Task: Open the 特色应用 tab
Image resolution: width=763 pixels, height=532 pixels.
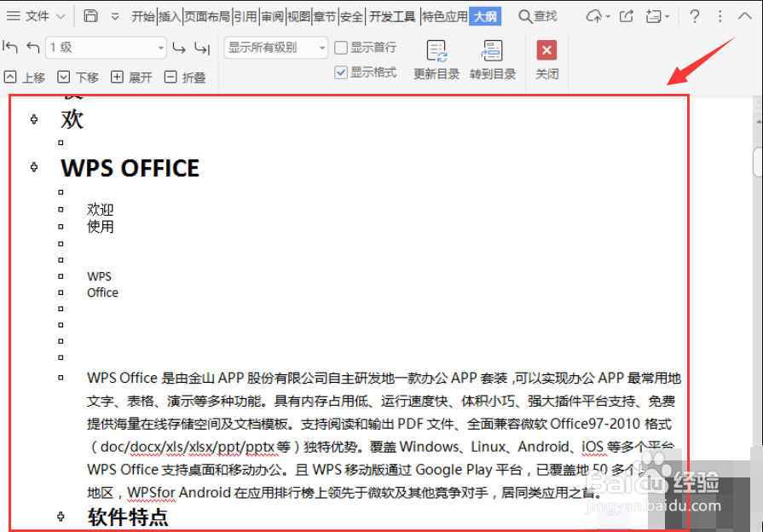Action: click(445, 16)
